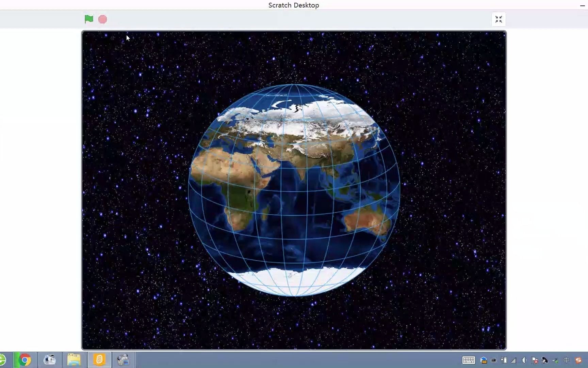Screen dimensions: 588x368
Task: Toggle the Chinese input mode indicator
Action: pos(566,360)
